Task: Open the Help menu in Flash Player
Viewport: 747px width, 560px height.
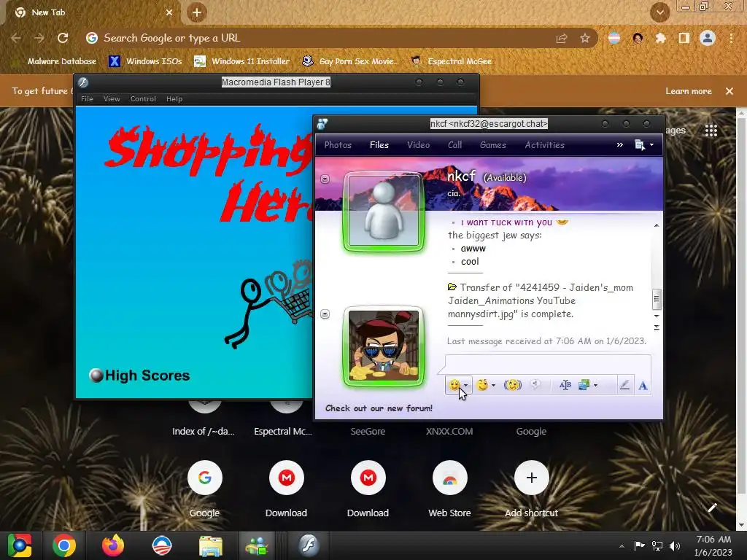Action: [174, 99]
